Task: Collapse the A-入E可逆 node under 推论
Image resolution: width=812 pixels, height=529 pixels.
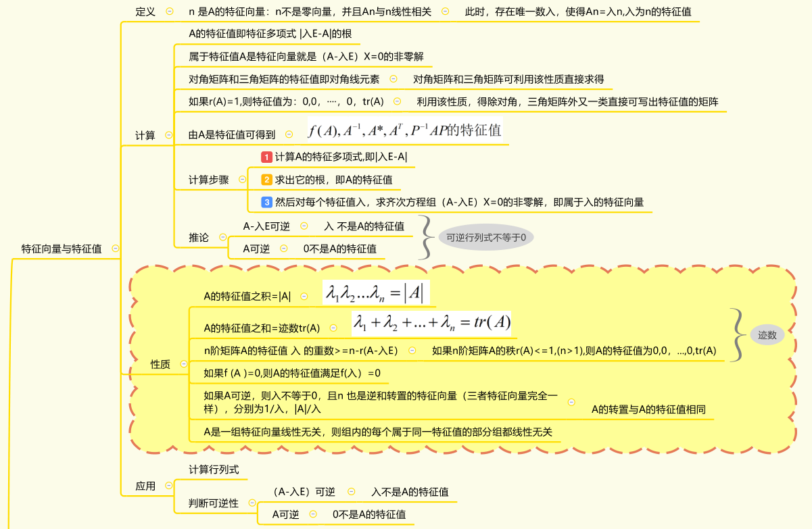Action: click(x=304, y=226)
